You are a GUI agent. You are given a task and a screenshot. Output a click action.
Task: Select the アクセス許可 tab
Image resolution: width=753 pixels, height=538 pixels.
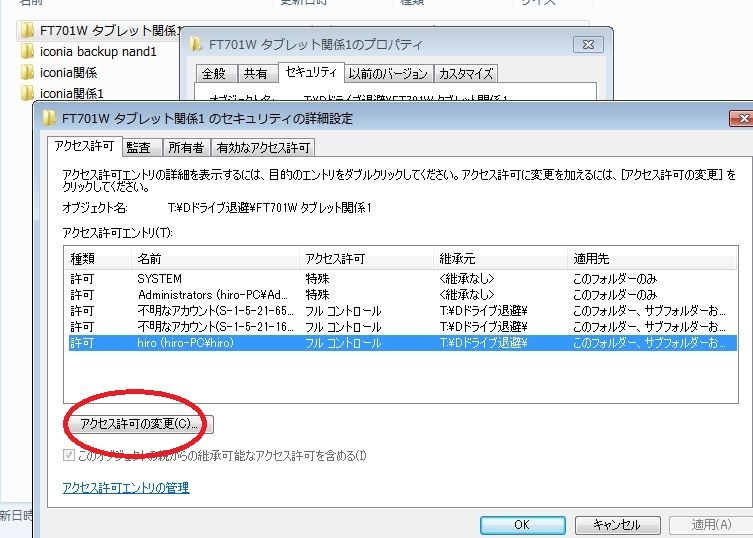click(85, 147)
